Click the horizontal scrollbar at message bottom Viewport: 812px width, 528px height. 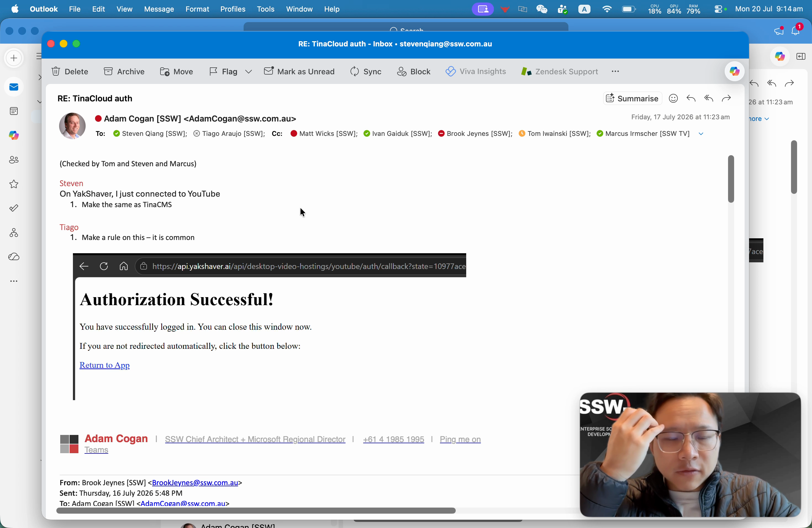pyautogui.click(x=256, y=511)
